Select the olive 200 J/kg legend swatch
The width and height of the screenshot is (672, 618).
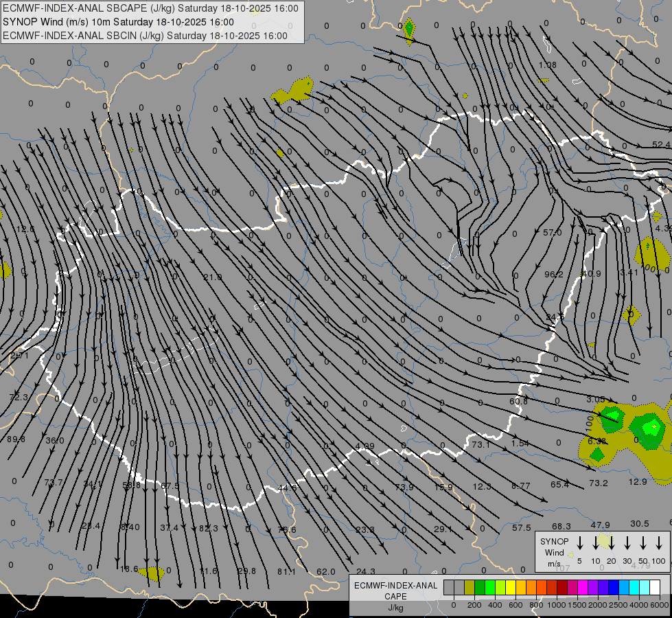tap(470, 587)
